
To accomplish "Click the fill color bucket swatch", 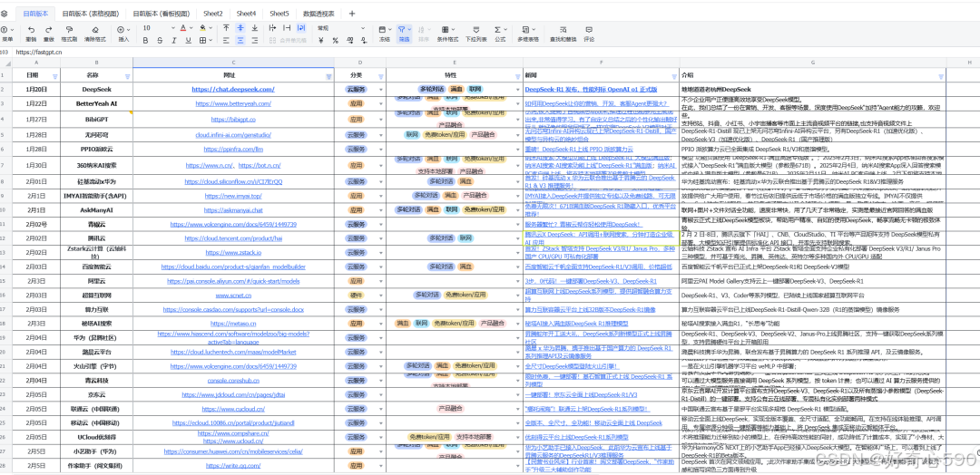I will (202, 28).
